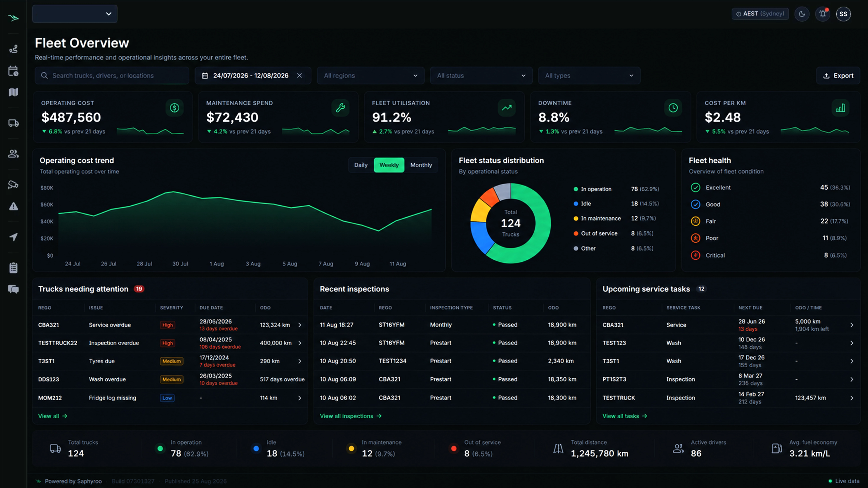Viewport: 868px width, 488px height.
Task: Open the SS user avatar menu
Action: (843, 14)
